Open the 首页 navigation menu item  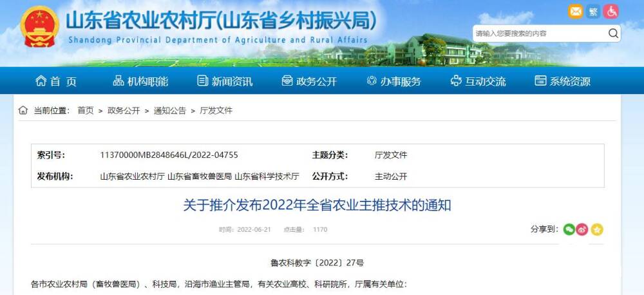coord(56,81)
